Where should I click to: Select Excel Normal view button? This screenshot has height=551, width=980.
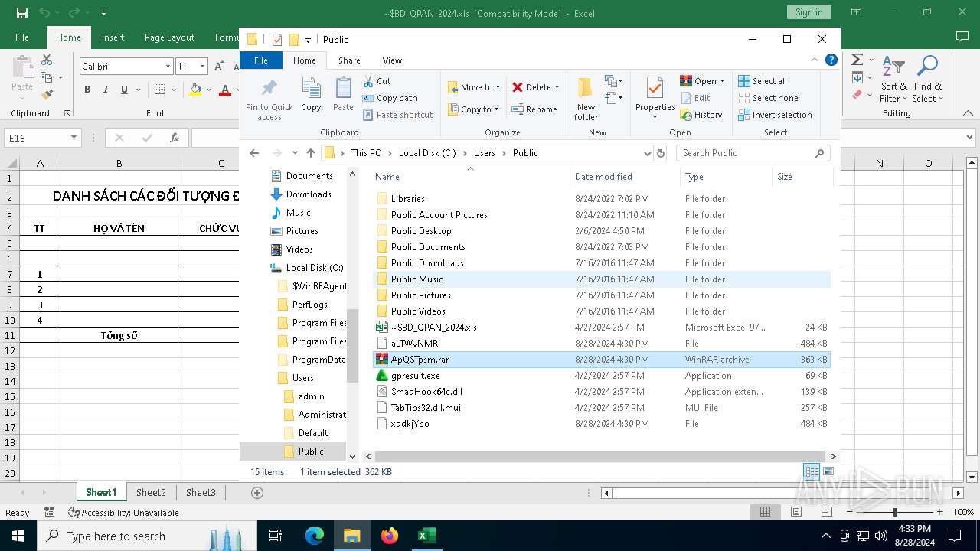tap(765, 512)
